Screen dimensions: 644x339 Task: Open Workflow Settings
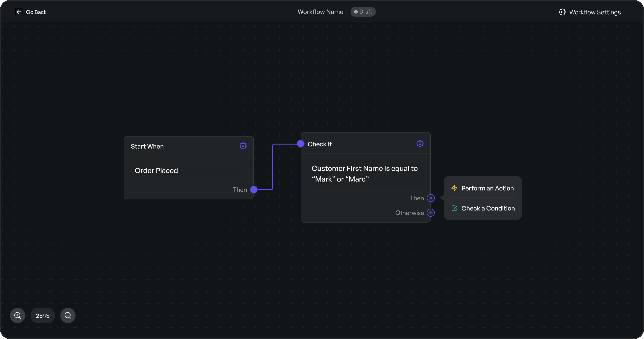pos(595,12)
